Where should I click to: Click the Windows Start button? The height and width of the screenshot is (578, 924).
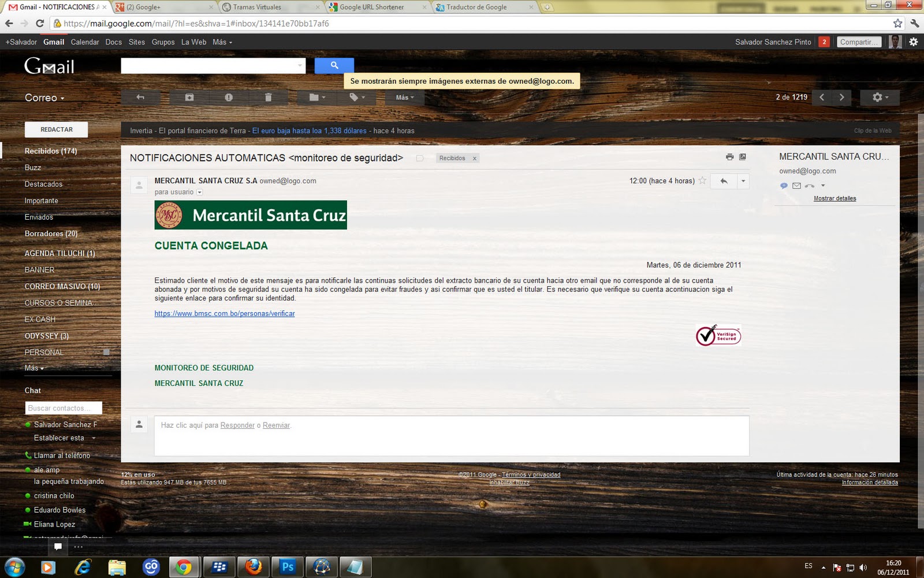click(x=14, y=567)
